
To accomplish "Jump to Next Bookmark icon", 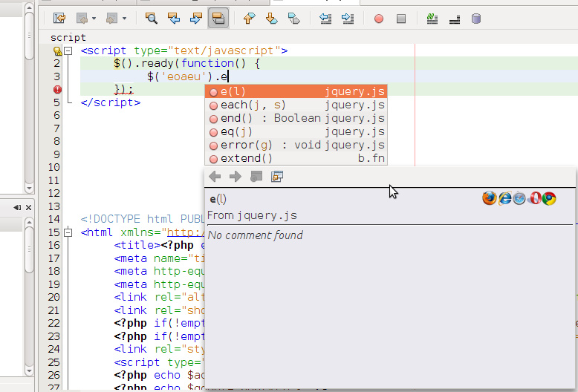I will coord(272,18).
